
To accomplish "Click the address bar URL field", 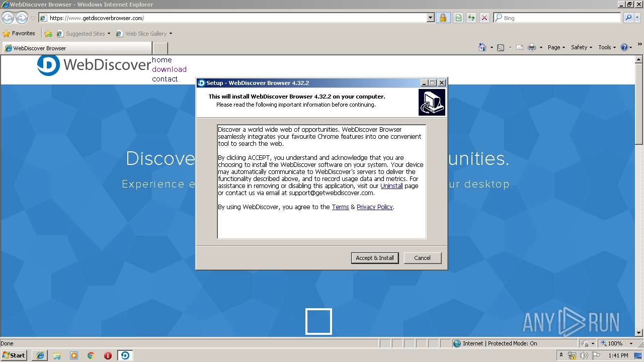I will coord(232,18).
